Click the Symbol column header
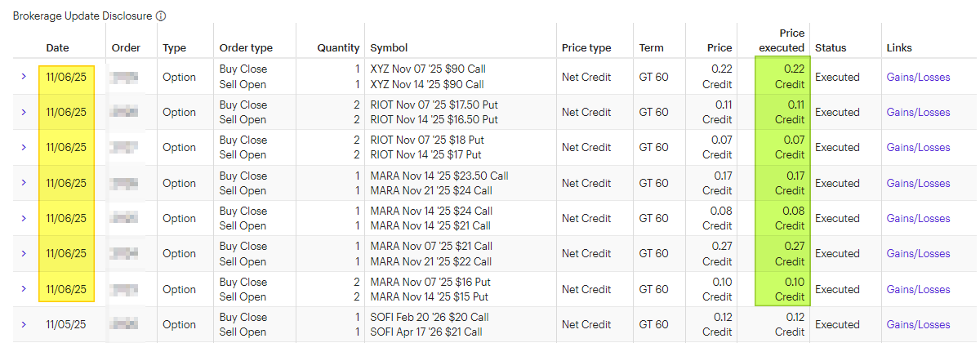Image resolution: width=980 pixels, height=343 pixels. pyautogui.click(x=389, y=48)
